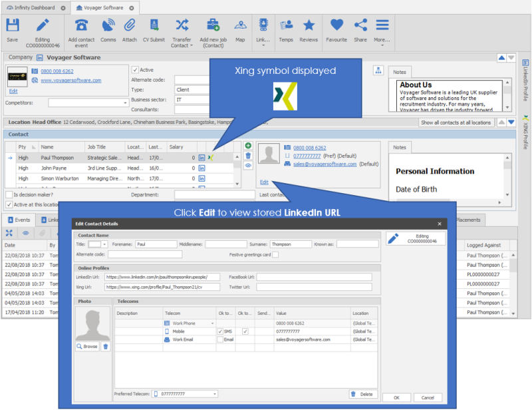Click the CV Submit toolbar icon
The image size is (532, 410).
click(154, 28)
